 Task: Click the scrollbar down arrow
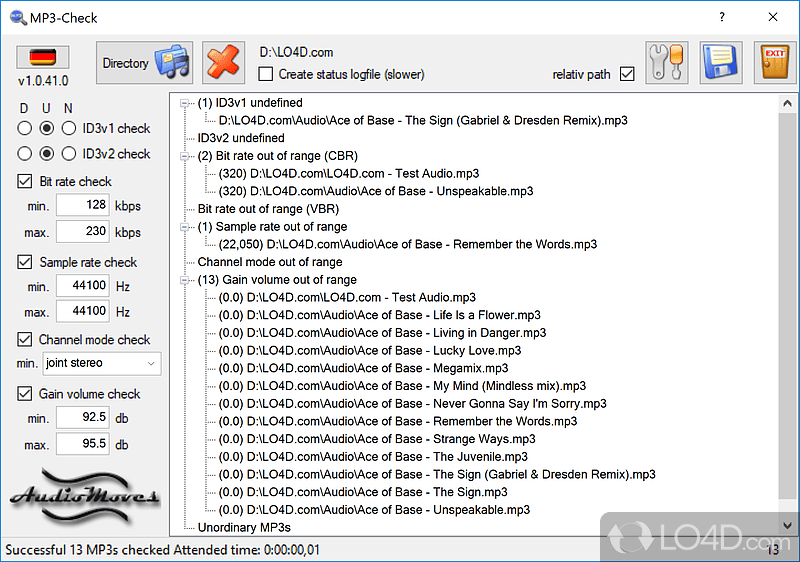click(x=787, y=525)
